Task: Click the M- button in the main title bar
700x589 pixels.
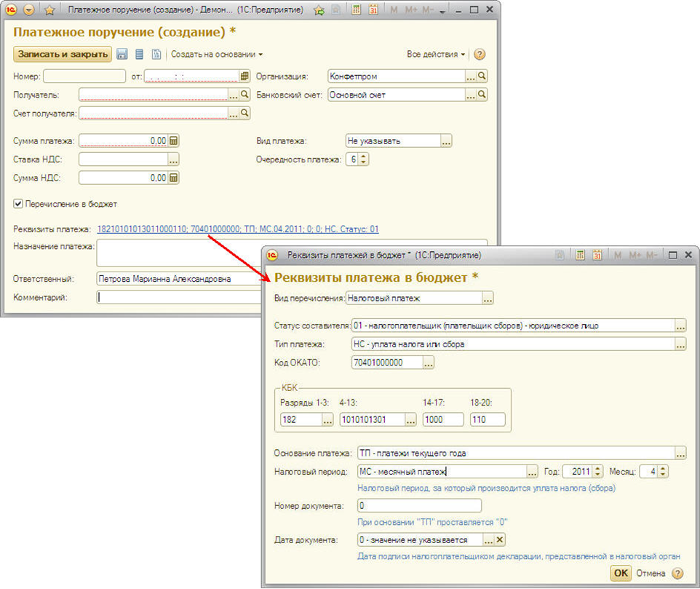Action: [427, 9]
